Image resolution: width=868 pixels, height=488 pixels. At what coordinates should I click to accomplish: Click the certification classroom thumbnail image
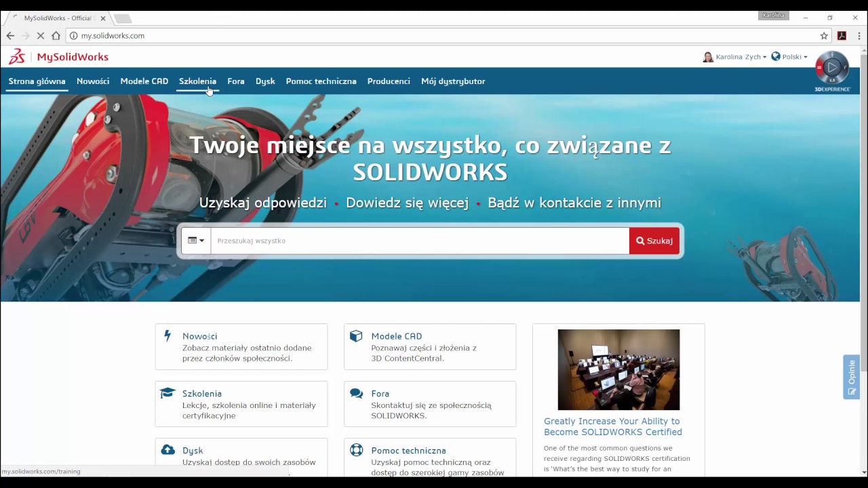click(618, 369)
